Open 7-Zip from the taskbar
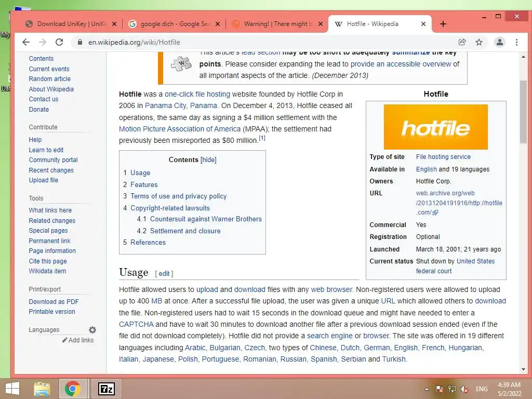 click(106, 389)
